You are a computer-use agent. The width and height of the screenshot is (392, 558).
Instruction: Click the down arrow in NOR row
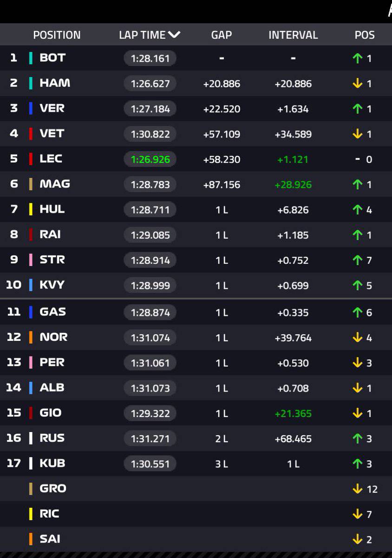point(357,338)
